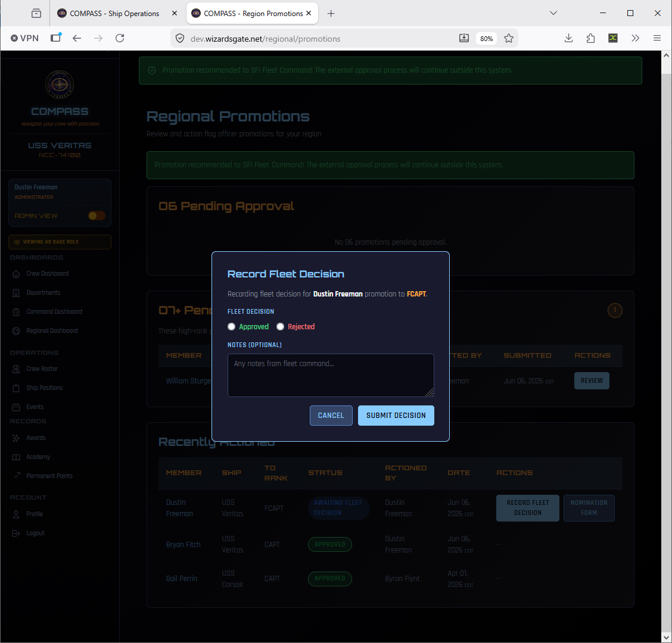Open the Events calendar icon

16,407
